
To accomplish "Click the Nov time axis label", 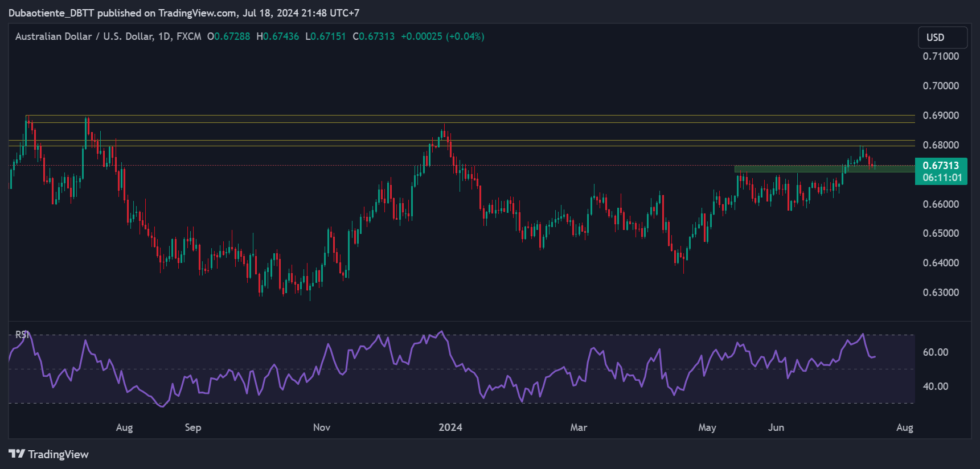I will (x=322, y=427).
